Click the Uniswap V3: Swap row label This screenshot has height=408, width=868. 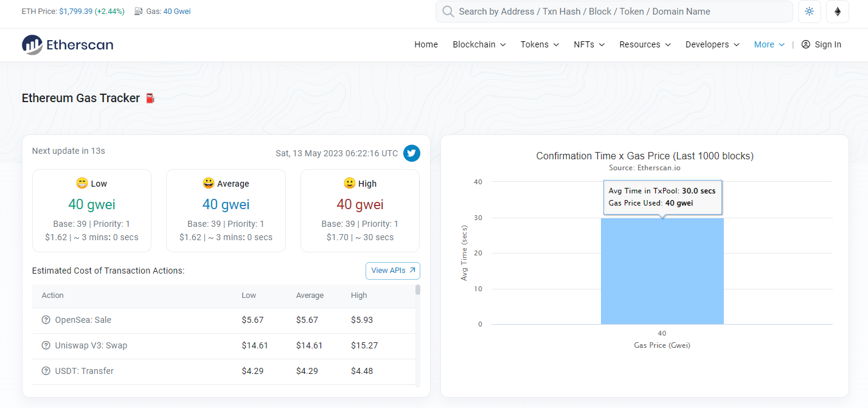pyautogui.click(x=91, y=345)
